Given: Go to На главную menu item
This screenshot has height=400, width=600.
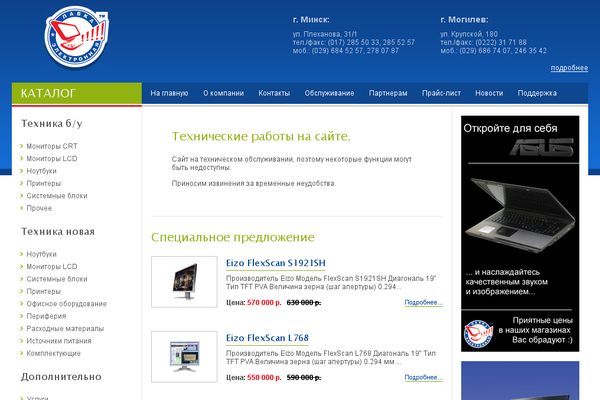Looking at the screenshot, I should pyautogui.click(x=169, y=93).
